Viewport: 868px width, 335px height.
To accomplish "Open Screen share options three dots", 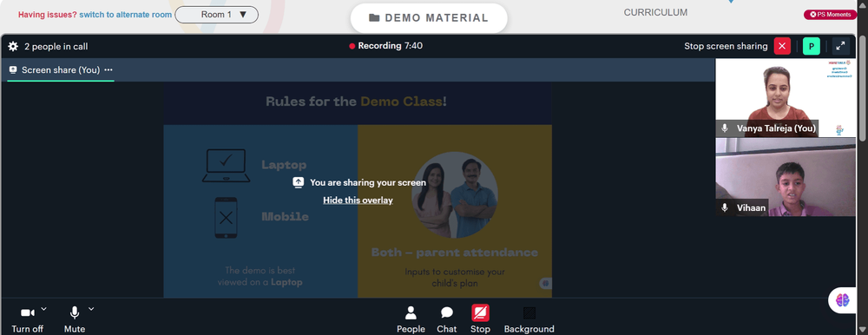I will [x=108, y=69].
